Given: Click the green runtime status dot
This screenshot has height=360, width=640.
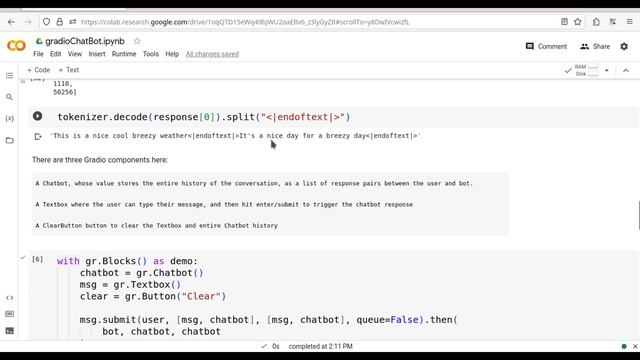Looking at the screenshot, I should [624, 346].
